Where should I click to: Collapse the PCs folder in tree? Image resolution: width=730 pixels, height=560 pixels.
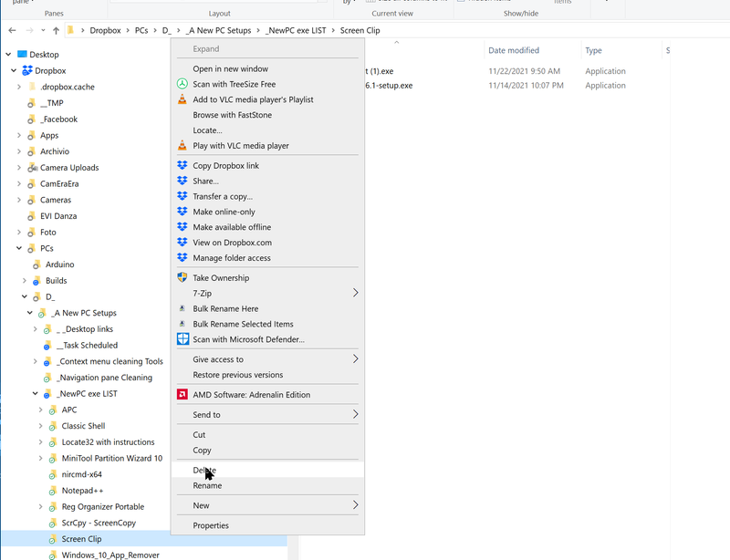coord(19,248)
